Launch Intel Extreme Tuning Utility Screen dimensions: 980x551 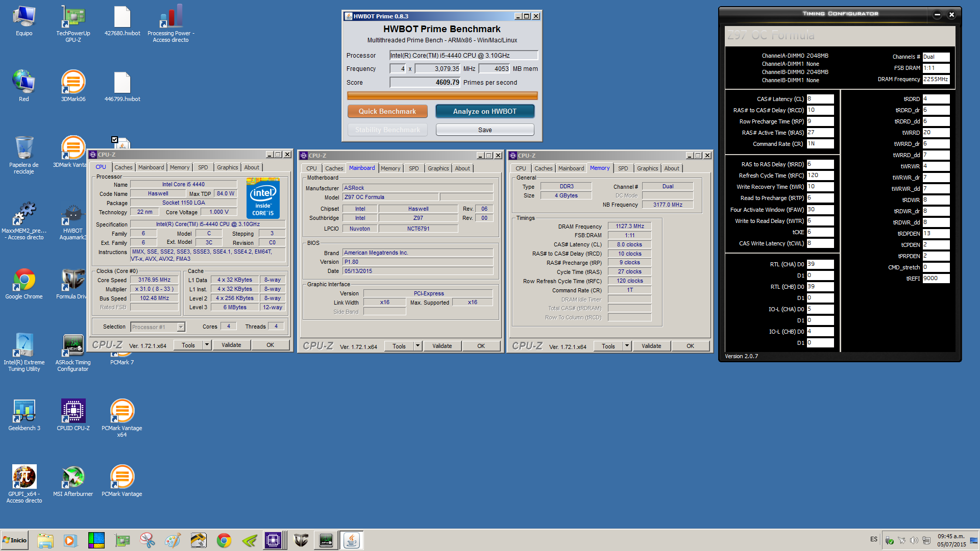point(24,353)
